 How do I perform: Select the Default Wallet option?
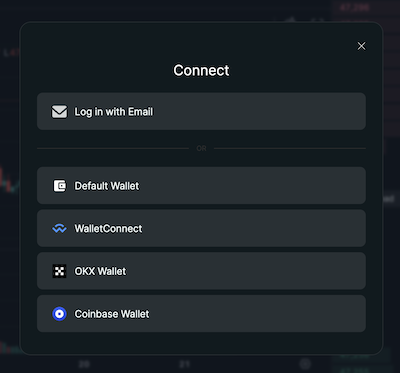pos(201,186)
